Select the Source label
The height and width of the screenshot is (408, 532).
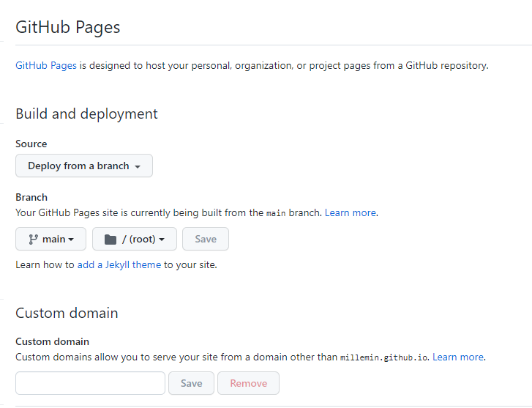(x=31, y=144)
